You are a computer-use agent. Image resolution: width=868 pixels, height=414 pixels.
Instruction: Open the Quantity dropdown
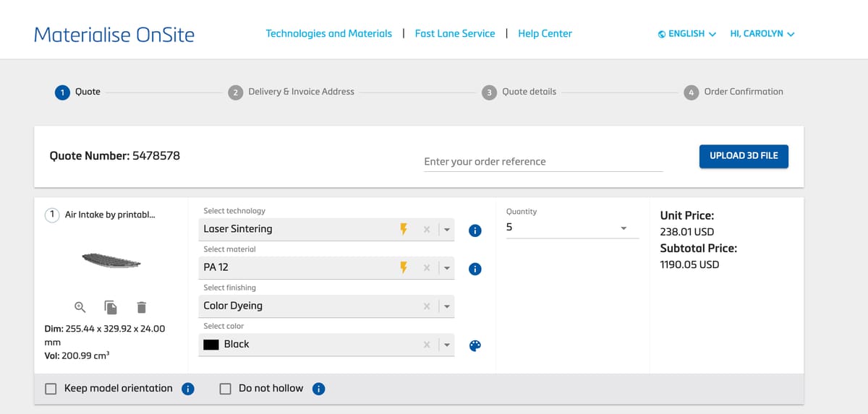572,228
